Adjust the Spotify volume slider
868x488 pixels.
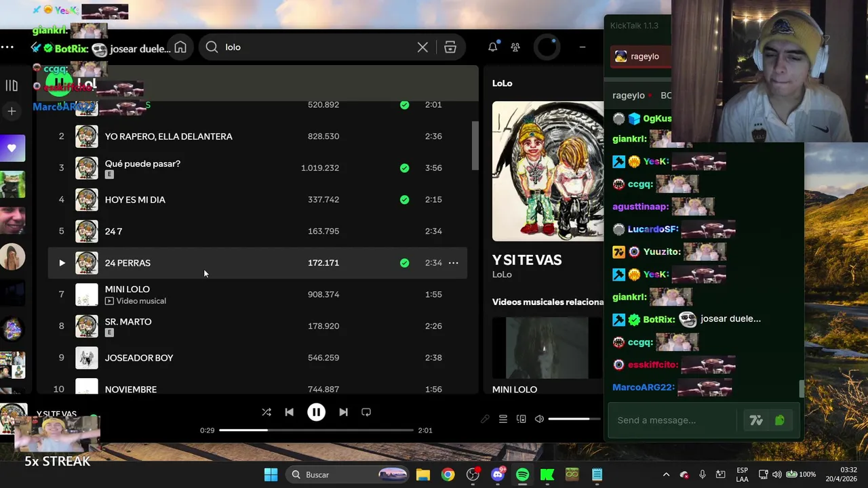[x=574, y=419]
